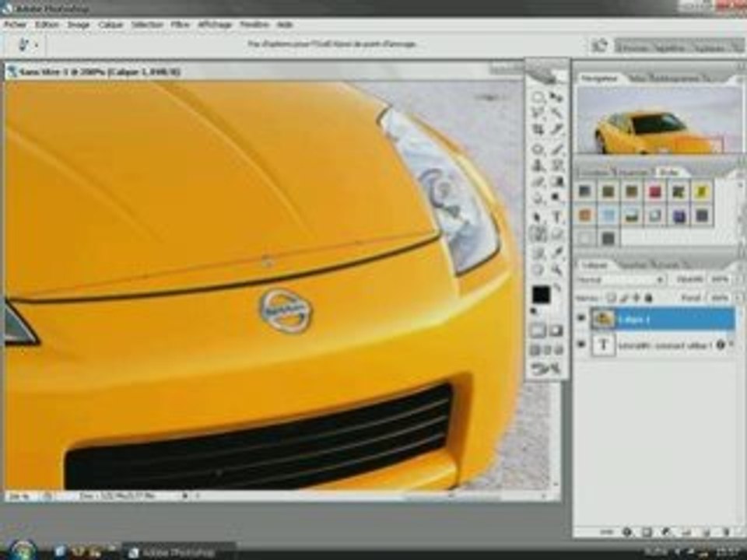This screenshot has height=560, width=747.
Task: Open the Image menu
Action: pyautogui.click(x=79, y=24)
